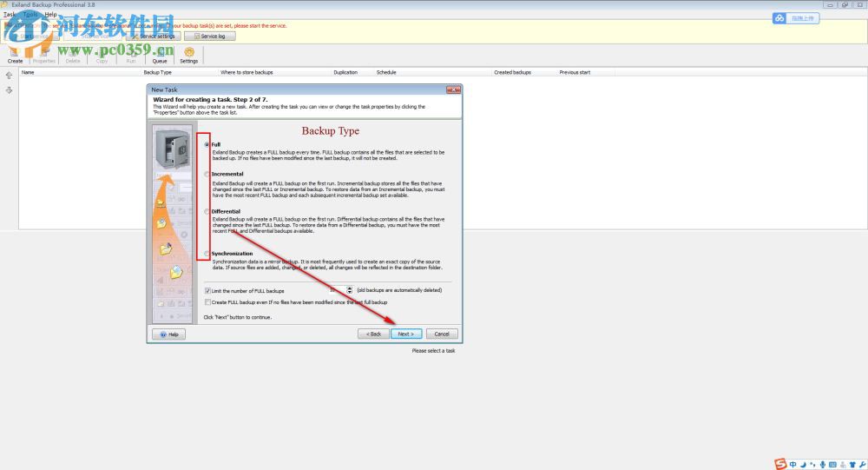Sort by the Backup Type column header
Screen dimensions: 868x470
coord(158,72)
